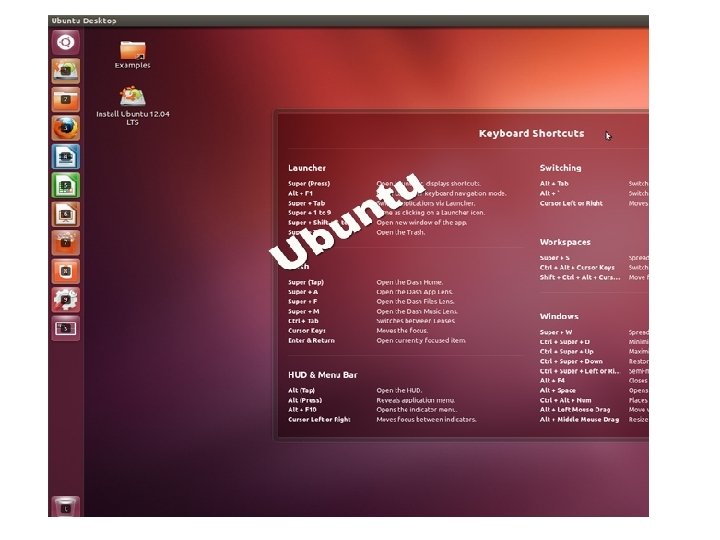The width and height of the screenshot is (720, 540).
Task: Open Ubuntu One from the launcher
Action: [x=66, y=271]
